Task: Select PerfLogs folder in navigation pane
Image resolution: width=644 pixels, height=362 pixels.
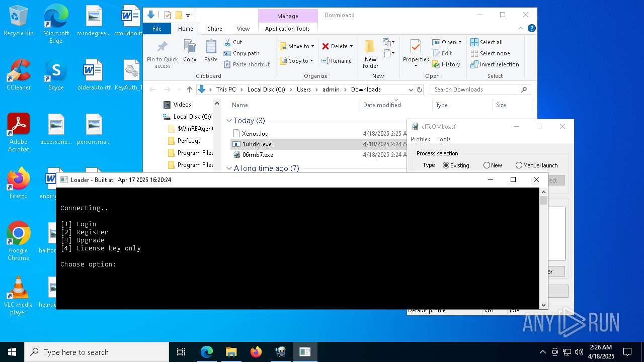Action: 189,141
